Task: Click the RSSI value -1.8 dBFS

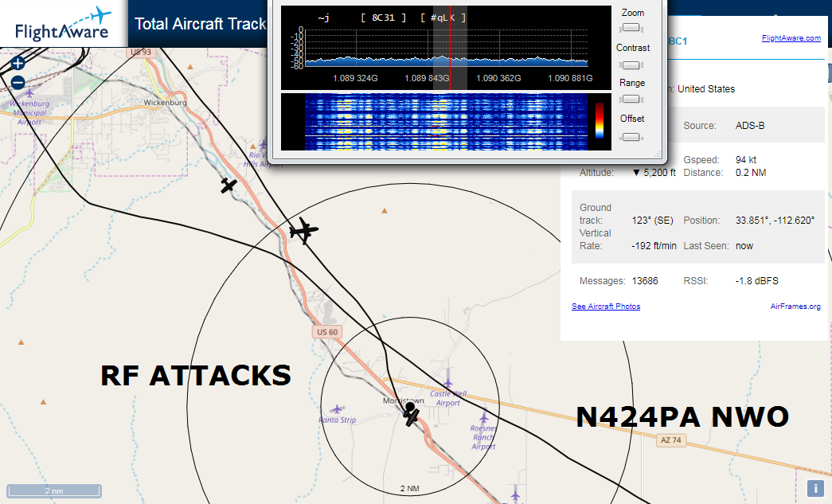Action: [x=756, y=280]
